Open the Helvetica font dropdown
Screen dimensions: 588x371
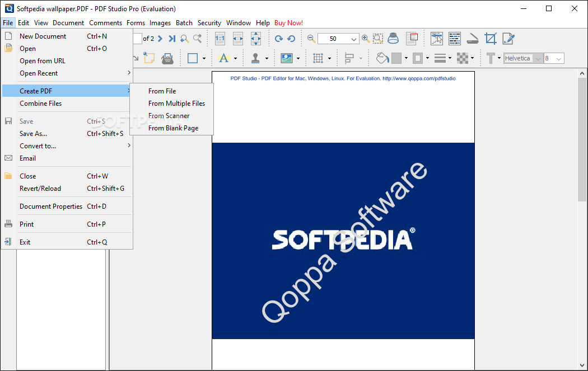tap(538, 58)
